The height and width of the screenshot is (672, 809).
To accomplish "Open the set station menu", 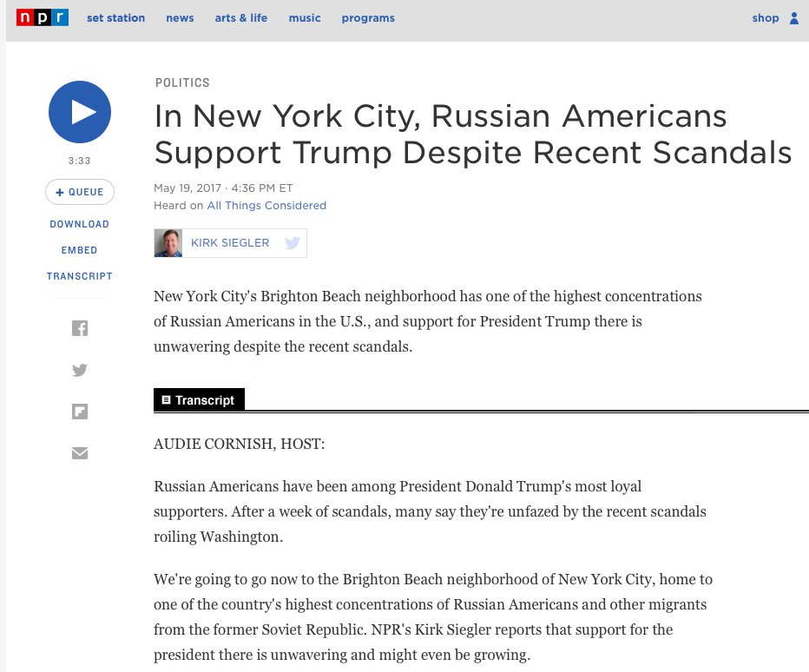I will point(115,18).
